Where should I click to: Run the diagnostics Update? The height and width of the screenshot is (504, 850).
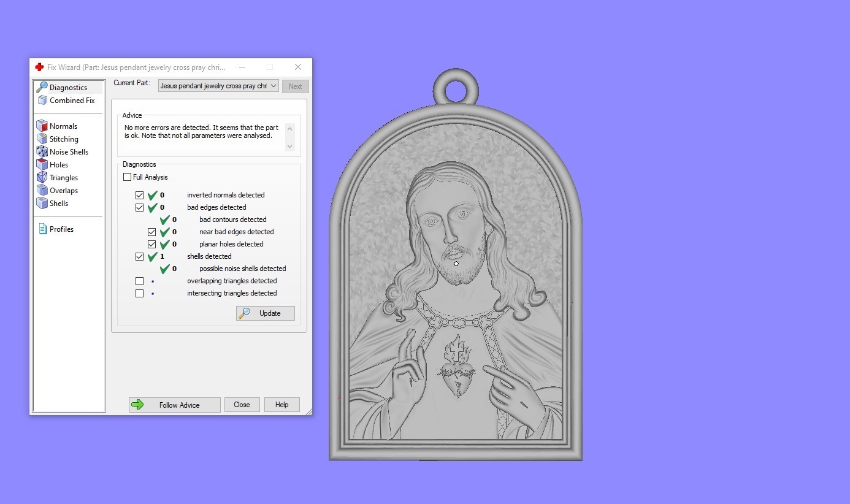265,313
